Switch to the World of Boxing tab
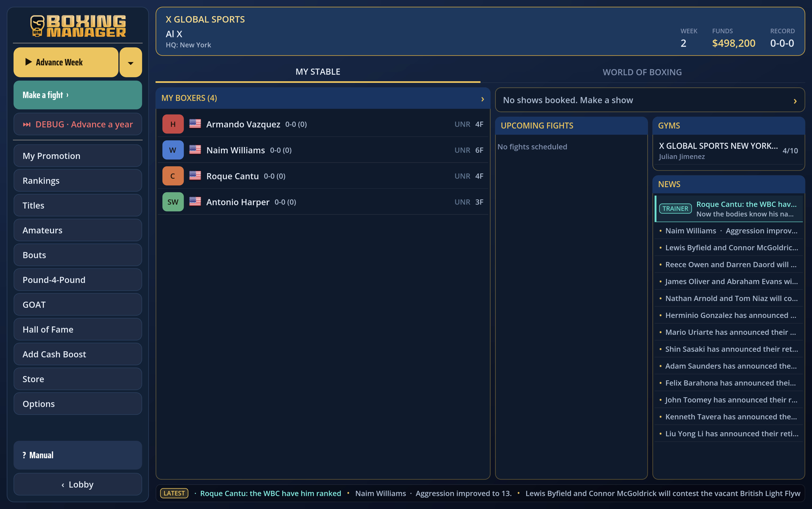Image resolution: width=812 pixels, height=509 pixels. coord(642,72)
